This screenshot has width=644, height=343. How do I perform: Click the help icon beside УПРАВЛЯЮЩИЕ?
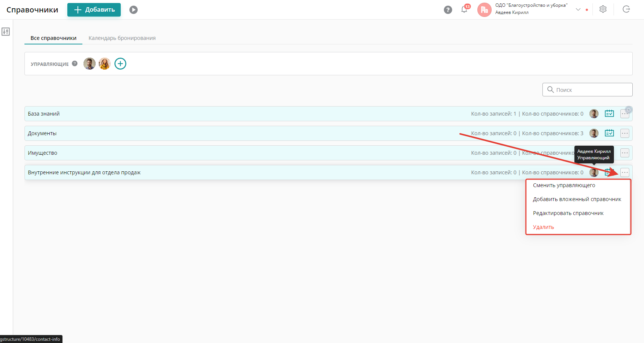[75, 64]
